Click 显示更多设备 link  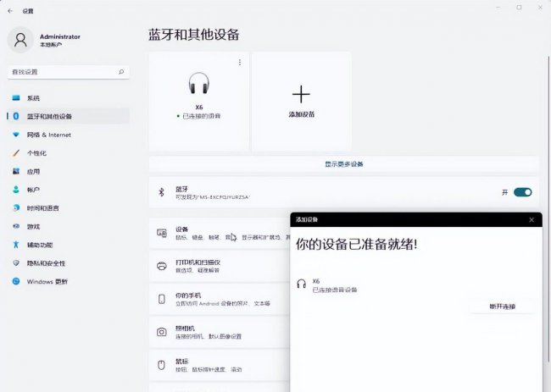point(344,164)
